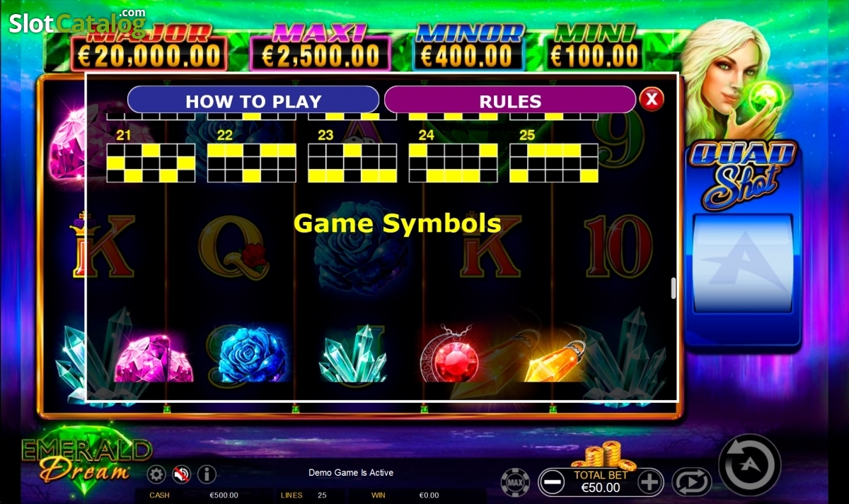Switch to the RULES tab
The image size is (849, 504).
(x=510, y=100)
